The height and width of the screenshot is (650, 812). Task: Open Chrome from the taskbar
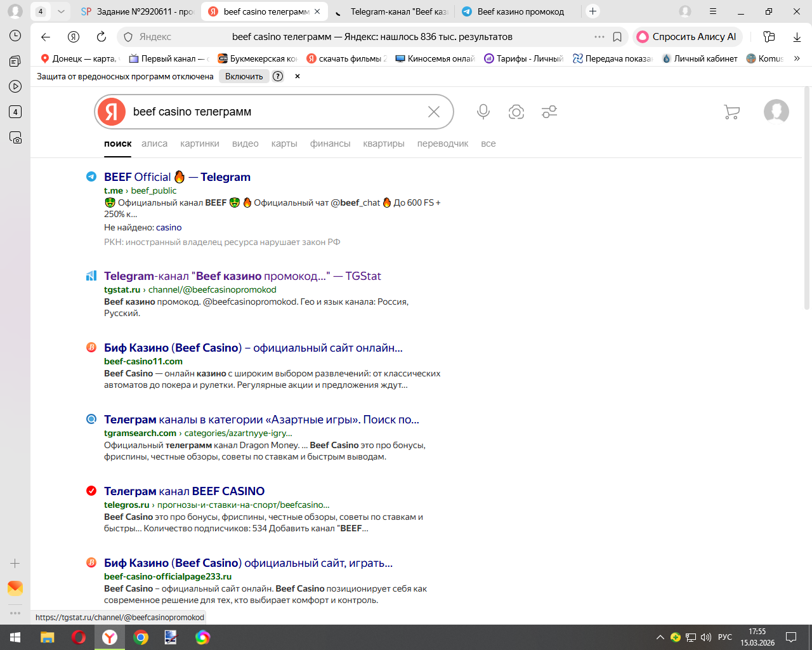tap(141, 637)
